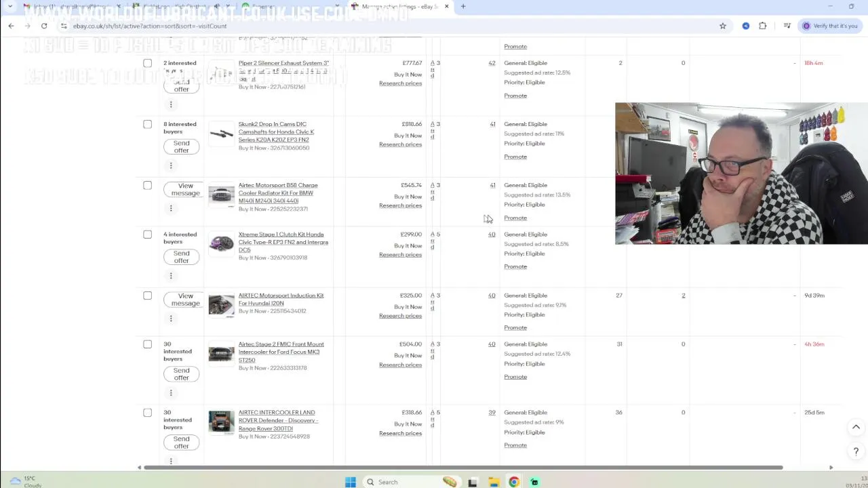
Task: Open more actions for AIRTEC Induction Kit listing
Action: pos(171,319)
